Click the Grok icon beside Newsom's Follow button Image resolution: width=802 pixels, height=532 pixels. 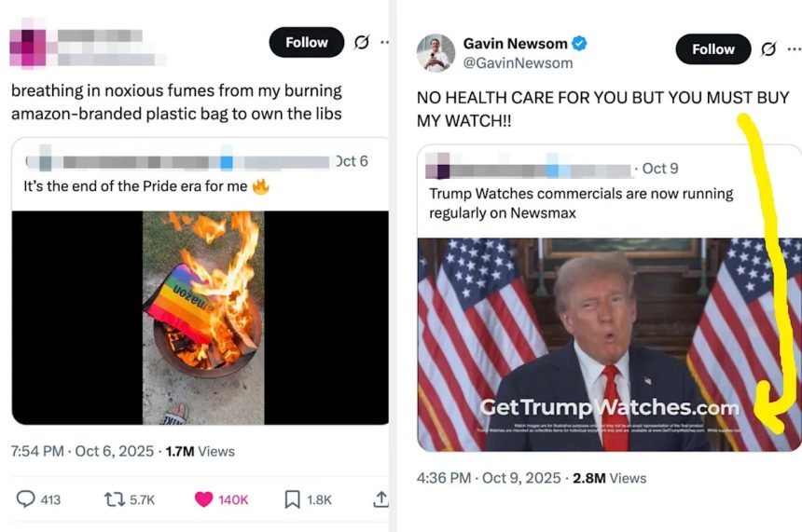768,49
